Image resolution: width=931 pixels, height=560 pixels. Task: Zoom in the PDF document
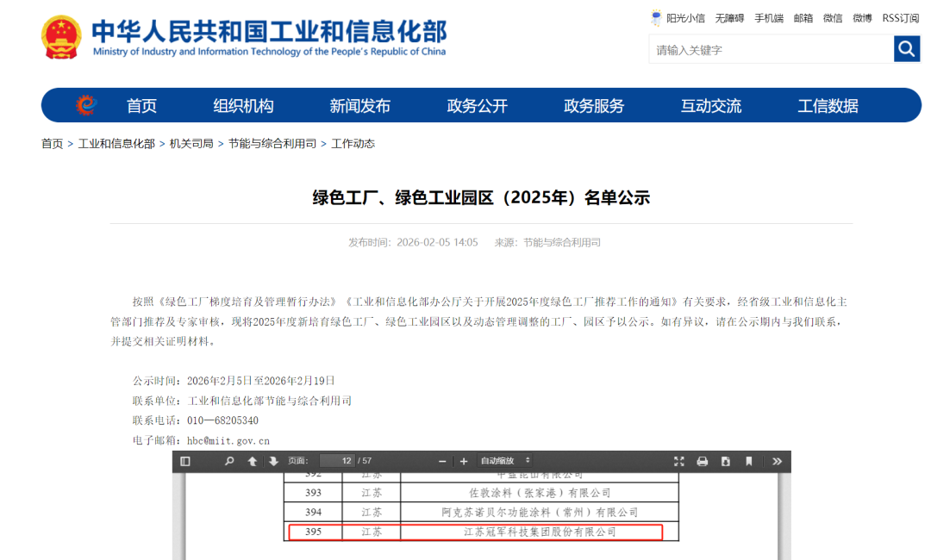coord(464,461)
